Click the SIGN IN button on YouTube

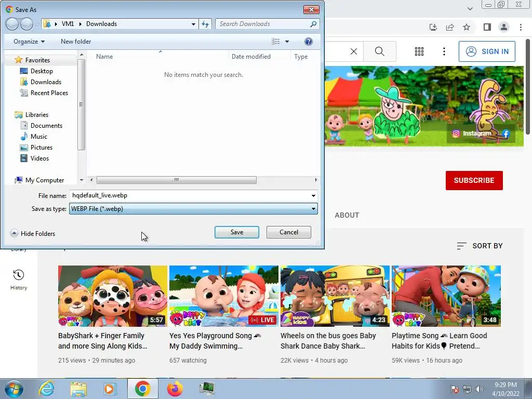tap(487, 51)
